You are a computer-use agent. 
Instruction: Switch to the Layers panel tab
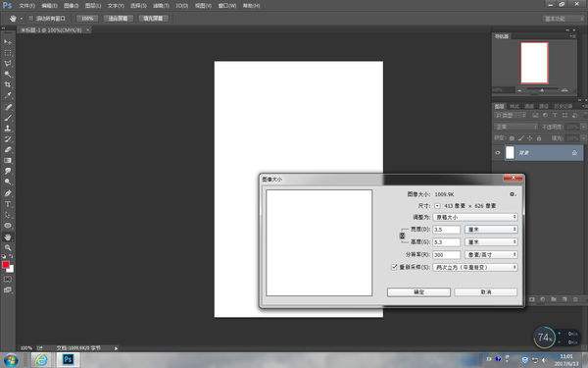pyautogui.click(x=499, y=106)
